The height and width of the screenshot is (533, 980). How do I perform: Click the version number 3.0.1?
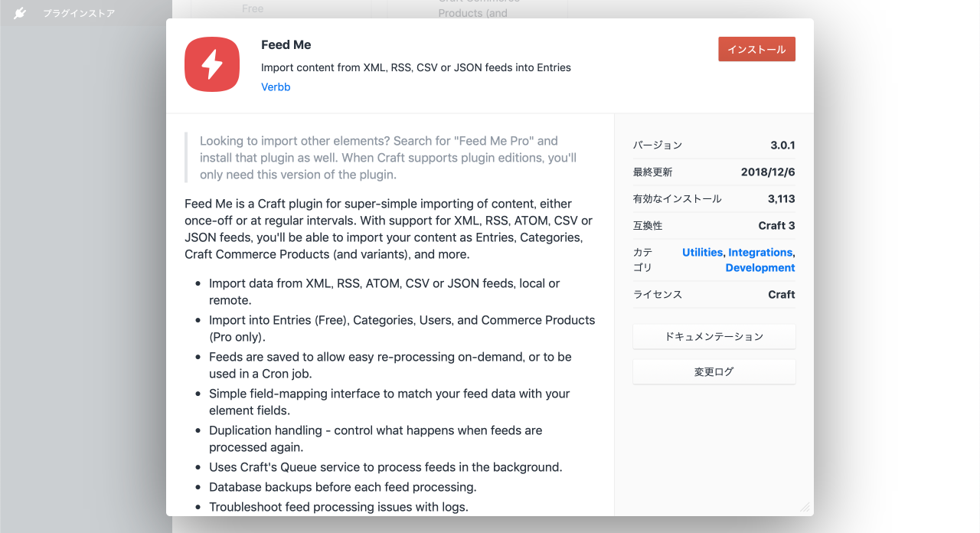click(782, 146)
